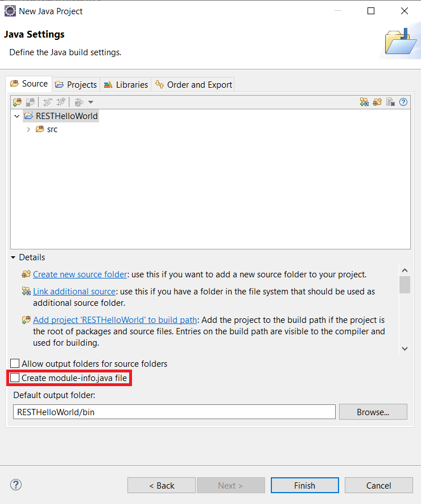Click the Details scrollbar down arrow
The width and height of the screenshot is (421, 504).
[405, 348]
